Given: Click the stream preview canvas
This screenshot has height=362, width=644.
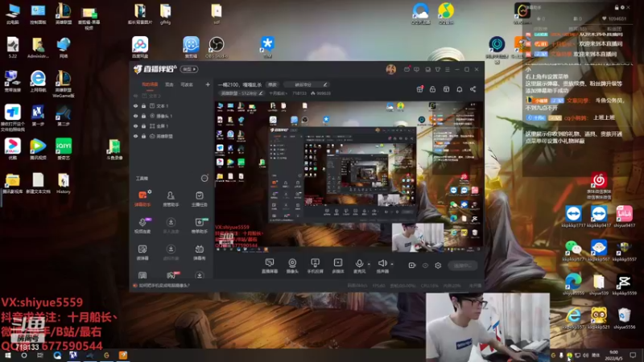Looking at the screenshot, I should (348, 176).
